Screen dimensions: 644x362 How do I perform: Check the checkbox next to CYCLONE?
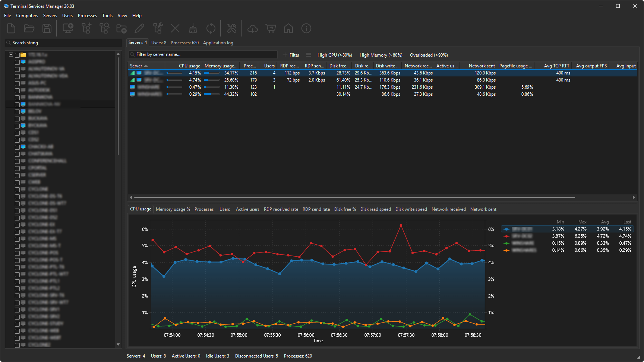coord(18,189)
